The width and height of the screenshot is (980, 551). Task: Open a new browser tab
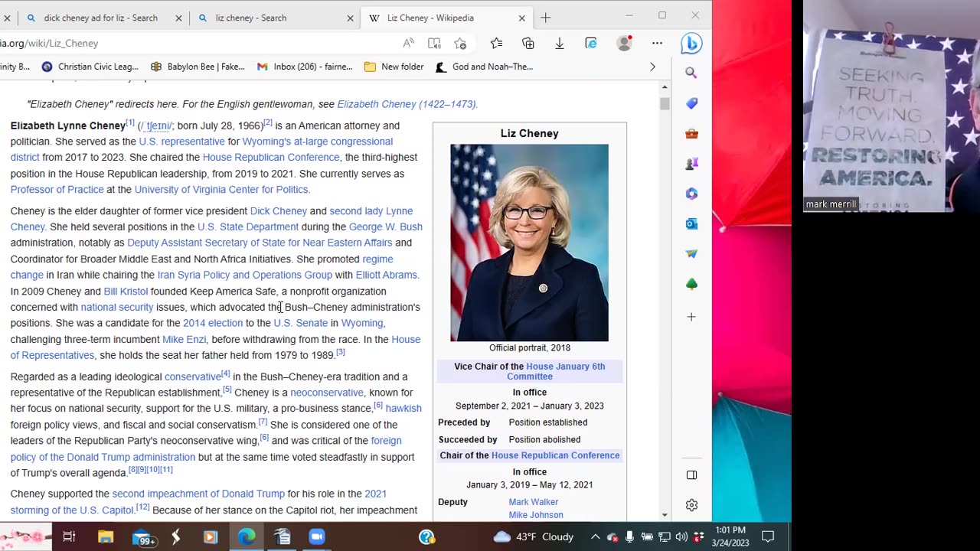pyautogui.click(x=546, y=18)
